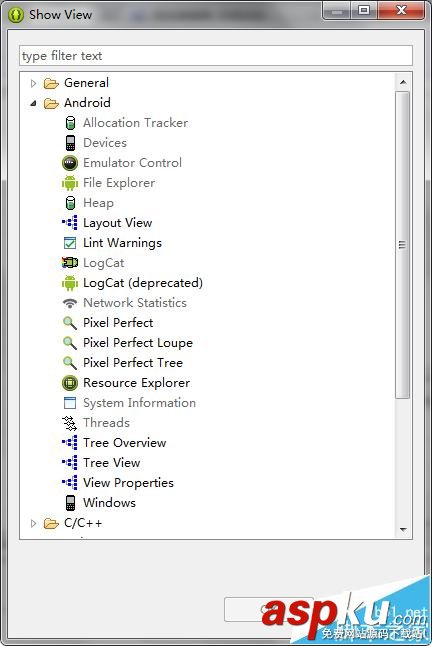
Task: Click the Lint Warnings checkmark icon
Action: tap(70, 243)
